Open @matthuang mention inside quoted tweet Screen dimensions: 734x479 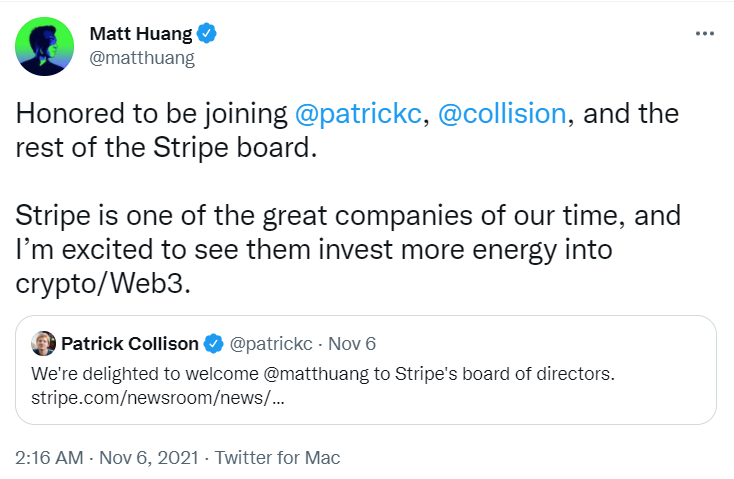(316, 374)
